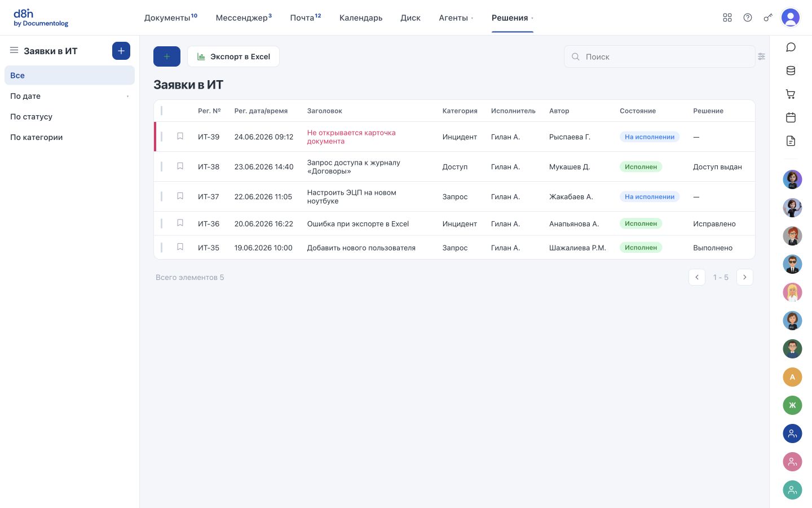812x508 pixels.
Task: Open the dark blue user contact avatar
Action: [792, 433]
